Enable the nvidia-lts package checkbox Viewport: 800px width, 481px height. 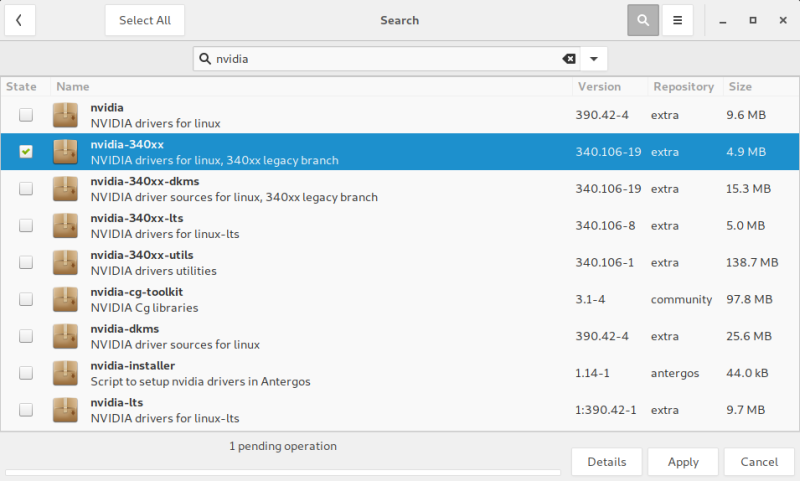point(26,410)
